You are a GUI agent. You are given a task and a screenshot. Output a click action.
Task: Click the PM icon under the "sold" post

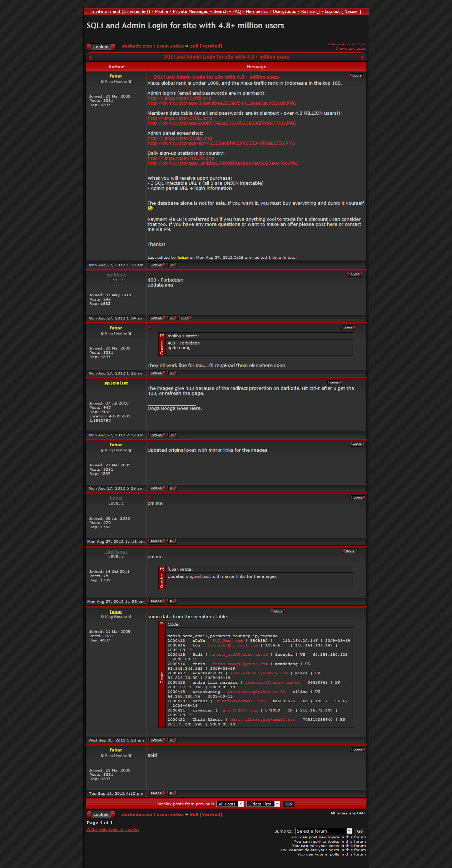click(x=172, y=793)
